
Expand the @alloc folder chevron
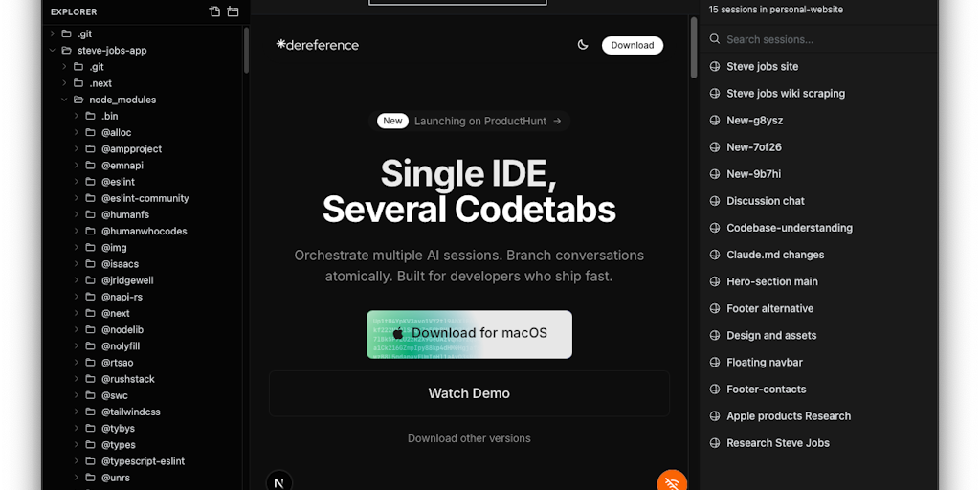(x=77, y=132)
